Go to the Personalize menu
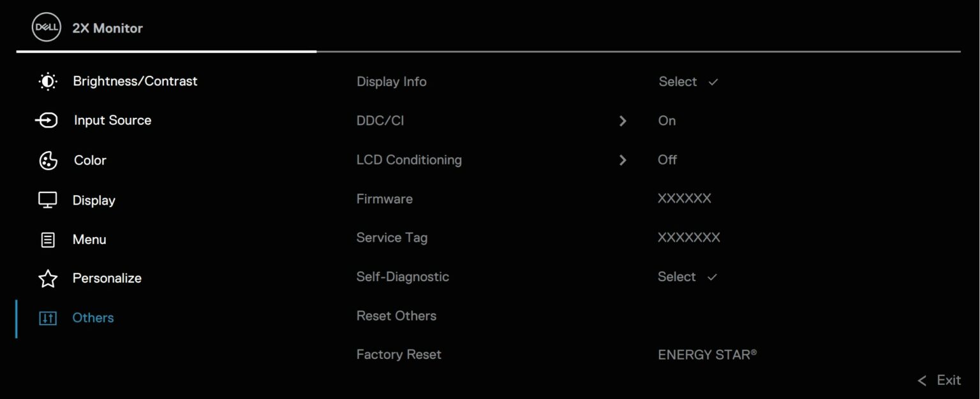980x399 pixels. (x=107, y=279)
